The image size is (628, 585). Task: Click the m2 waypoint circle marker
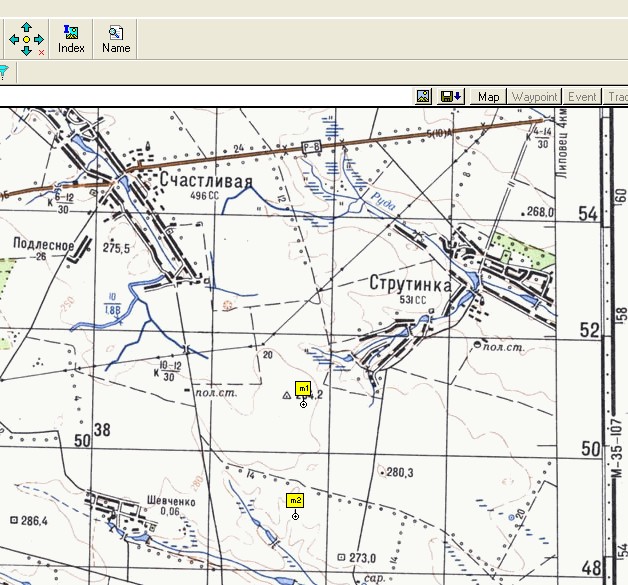(295, 516)
